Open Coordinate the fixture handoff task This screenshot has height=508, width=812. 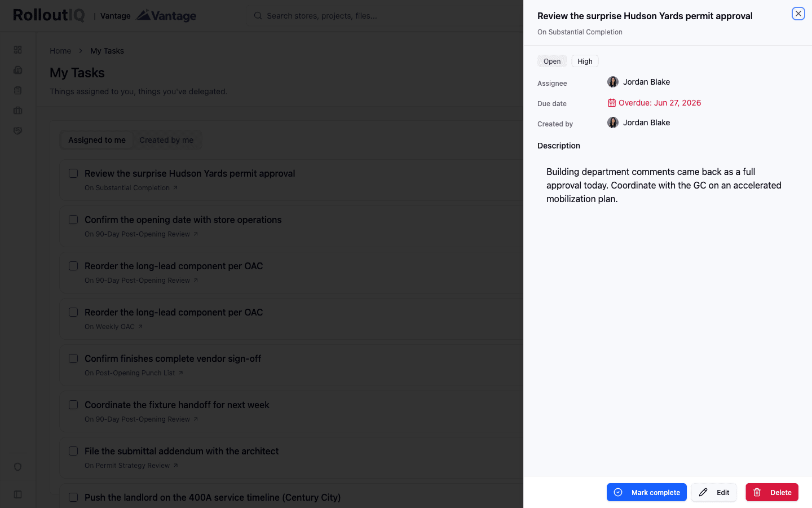(176, 405)
